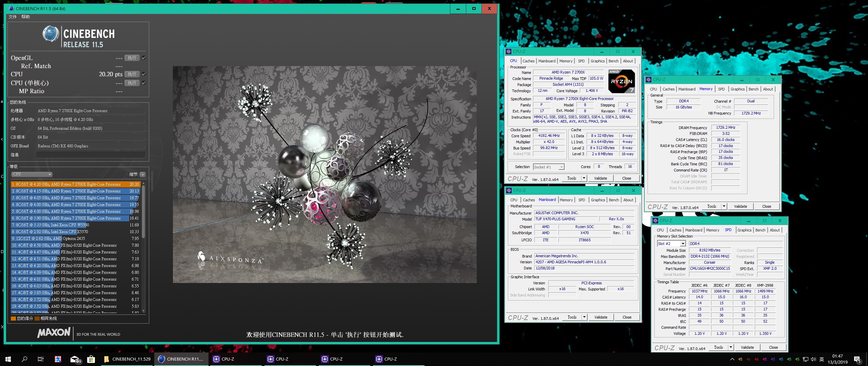Click the dotted panel splitter handle beside ranking
The width and height of the screenshot is (868, 366).
(x=152, y=182)
